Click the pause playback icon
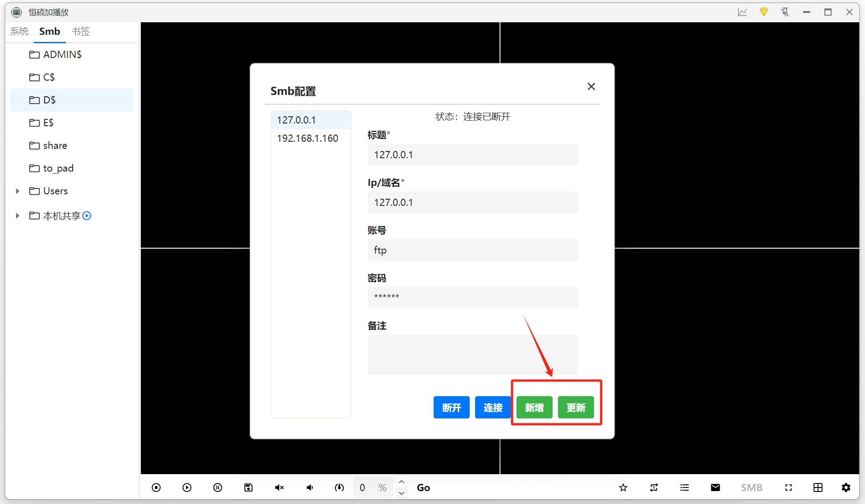Screen dimensions: 865x504 (217, 488)
